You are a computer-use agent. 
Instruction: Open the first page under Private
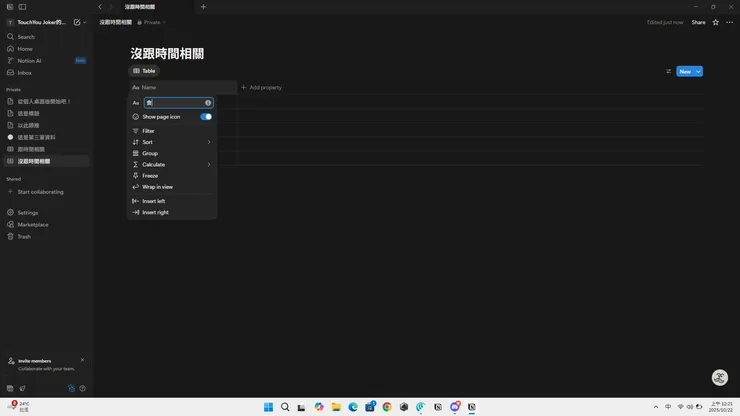tap(46, 101)
